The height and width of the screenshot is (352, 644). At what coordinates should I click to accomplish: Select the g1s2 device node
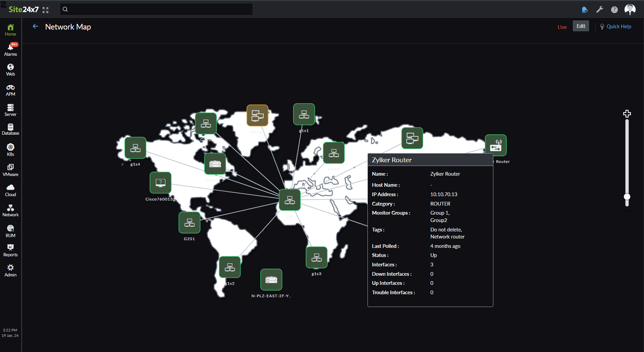click(230, 267)
